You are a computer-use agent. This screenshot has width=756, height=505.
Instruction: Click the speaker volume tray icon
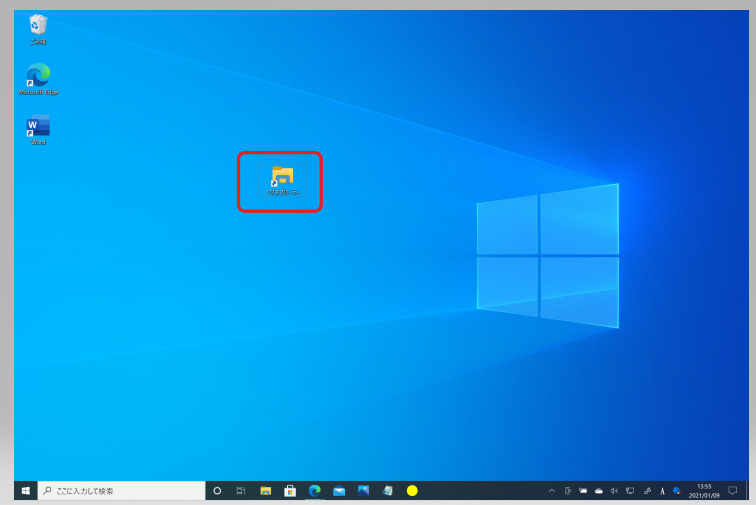pyautogui.click(x=614, y=491)
